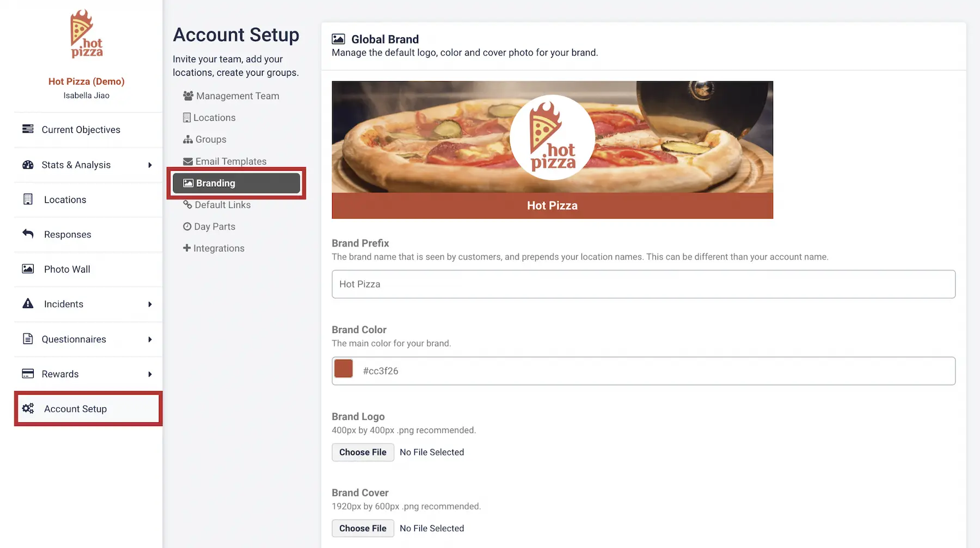Choose a file for Brand Cover
980x548 pixels.
[x=363, y=528]
